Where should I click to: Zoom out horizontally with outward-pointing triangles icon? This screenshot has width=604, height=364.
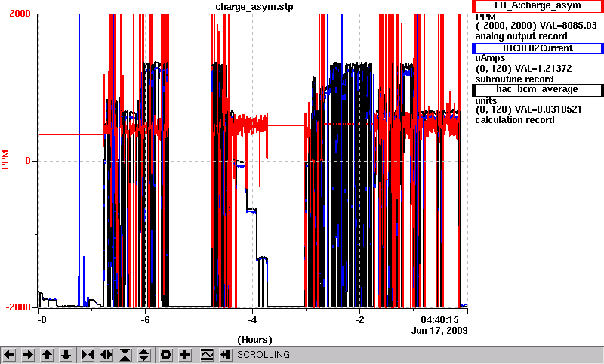pyautogui.click(x=106, y=355)
